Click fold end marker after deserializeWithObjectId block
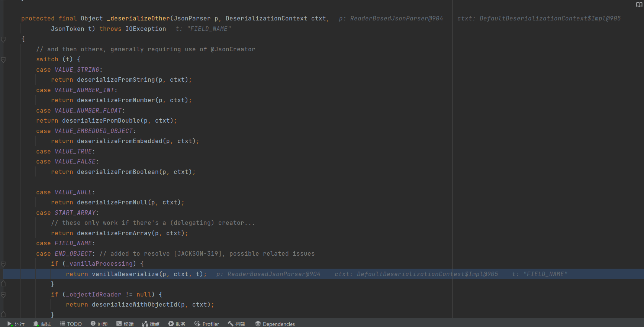 (x=3, y=315)
